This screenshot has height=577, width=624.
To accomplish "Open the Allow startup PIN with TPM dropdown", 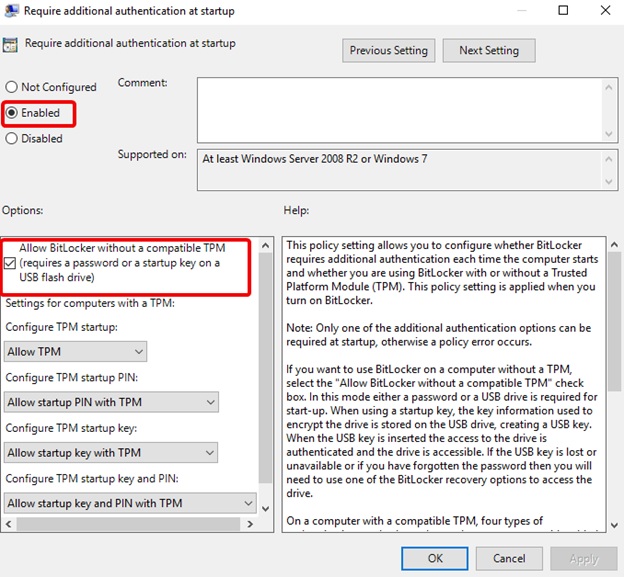I will tap(111, 402).
